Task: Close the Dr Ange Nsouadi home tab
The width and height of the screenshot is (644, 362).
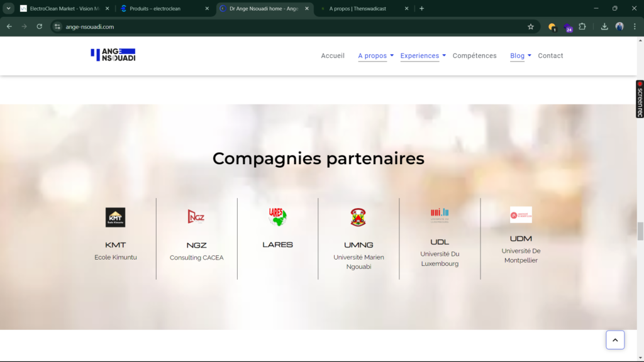Action: (307, 9)
